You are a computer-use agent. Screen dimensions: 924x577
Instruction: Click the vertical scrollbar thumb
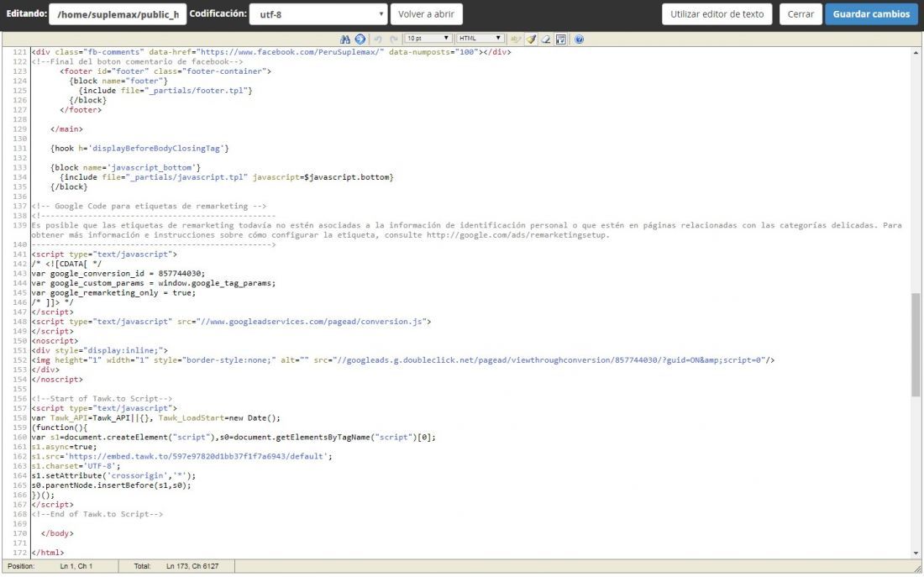(x=915, y=345)
